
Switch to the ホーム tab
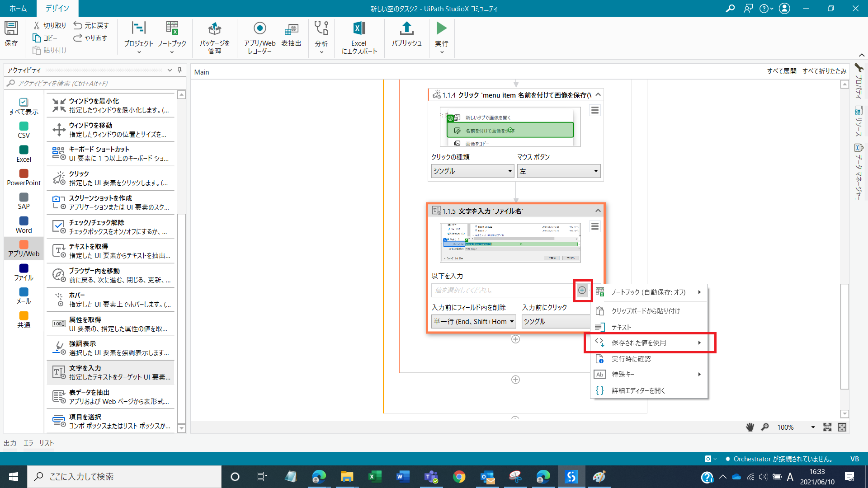pos(18,8)
